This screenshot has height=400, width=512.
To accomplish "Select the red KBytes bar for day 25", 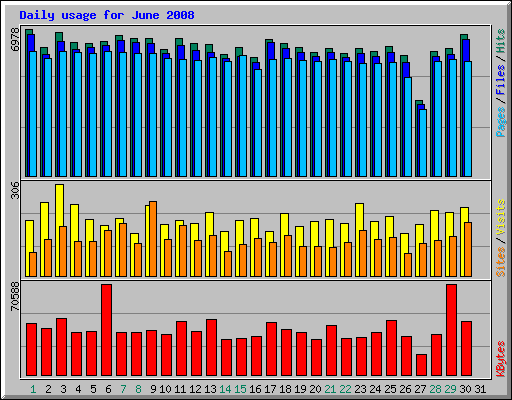I will [391, 348].
